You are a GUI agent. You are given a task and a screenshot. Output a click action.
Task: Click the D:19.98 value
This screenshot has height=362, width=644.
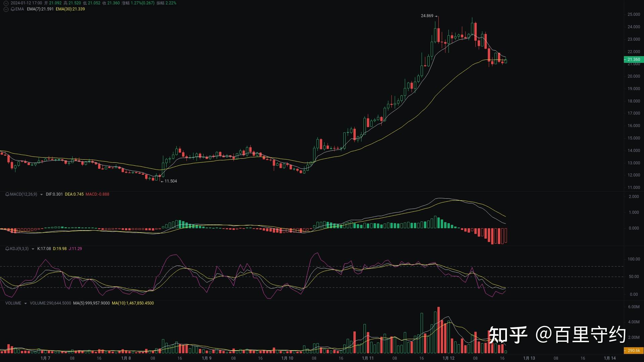coord(60,249)
